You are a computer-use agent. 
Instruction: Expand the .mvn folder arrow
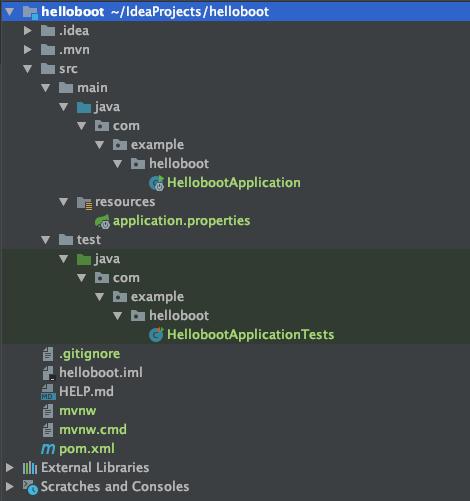click(28, 50)
